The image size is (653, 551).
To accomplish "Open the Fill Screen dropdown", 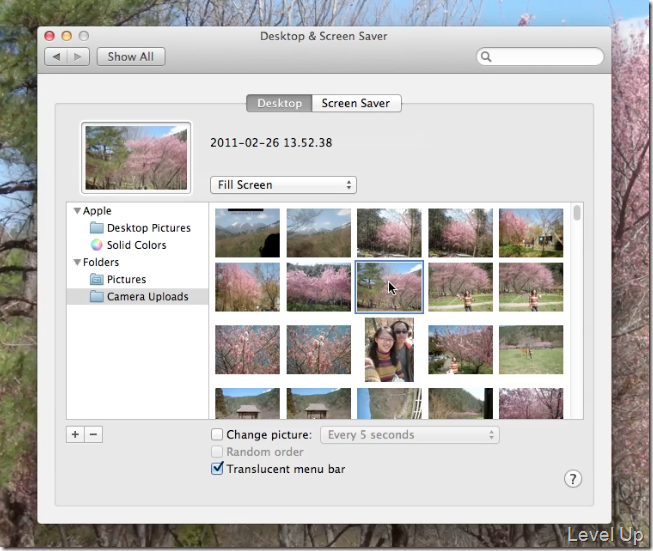I will [x=283, y=185].
